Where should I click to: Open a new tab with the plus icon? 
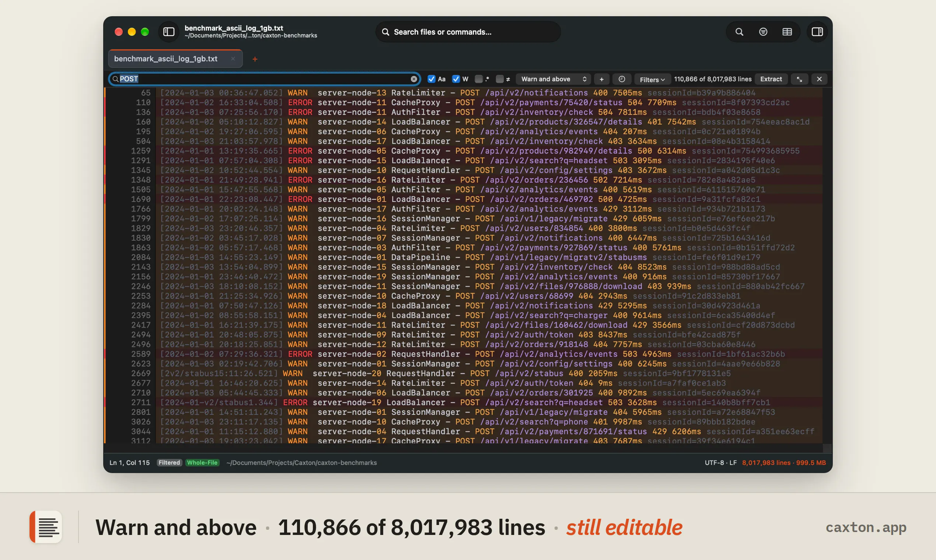click(x=255, y=59)
